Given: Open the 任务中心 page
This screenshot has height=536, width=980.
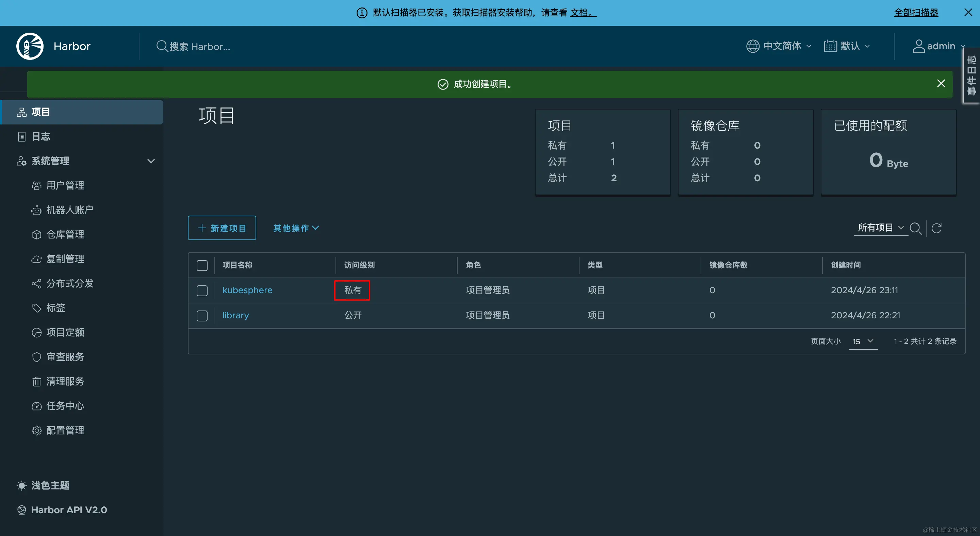Looking at the screenshot, I should click(x=65, y=406).
